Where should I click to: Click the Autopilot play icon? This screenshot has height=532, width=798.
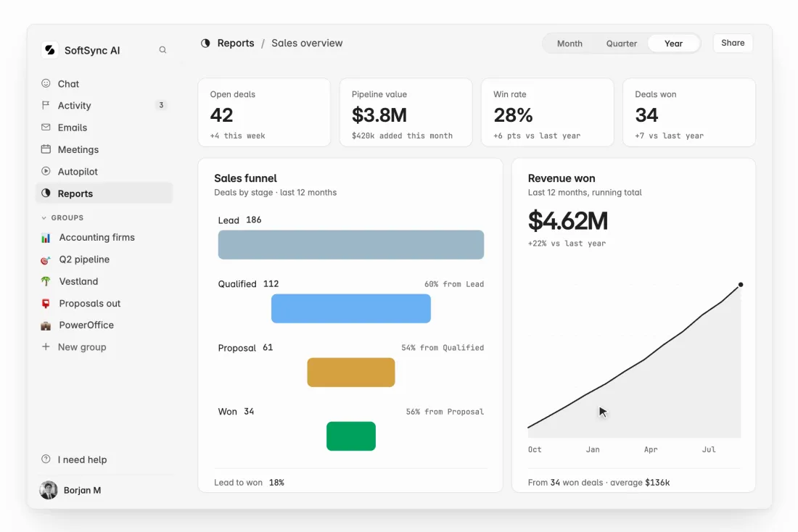pyautogui.click(x=46, y=171)
